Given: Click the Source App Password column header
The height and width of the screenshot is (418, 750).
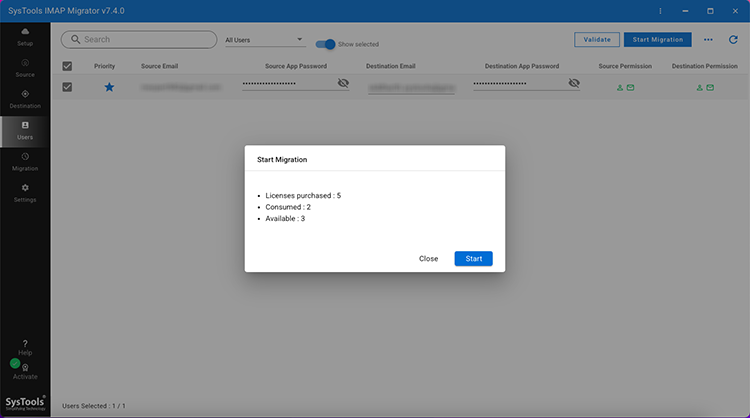Looking at the screenshot, I should pyautogui.click(x=296, y=66).
